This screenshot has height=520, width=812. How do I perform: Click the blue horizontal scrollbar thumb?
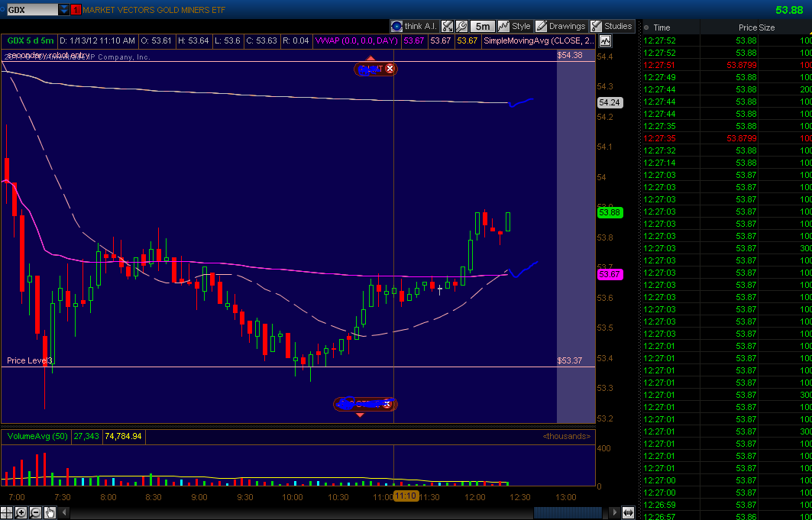tap(568, 513)
